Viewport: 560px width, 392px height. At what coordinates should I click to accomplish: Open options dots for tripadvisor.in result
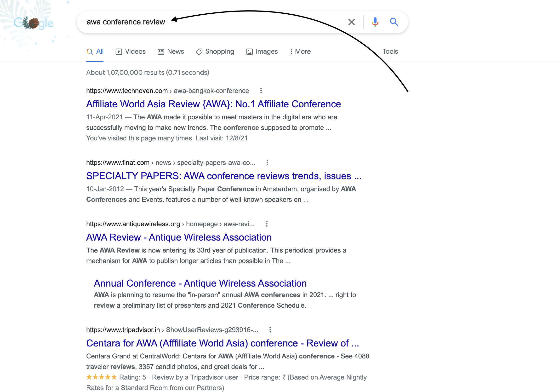[x=270, y=330]
